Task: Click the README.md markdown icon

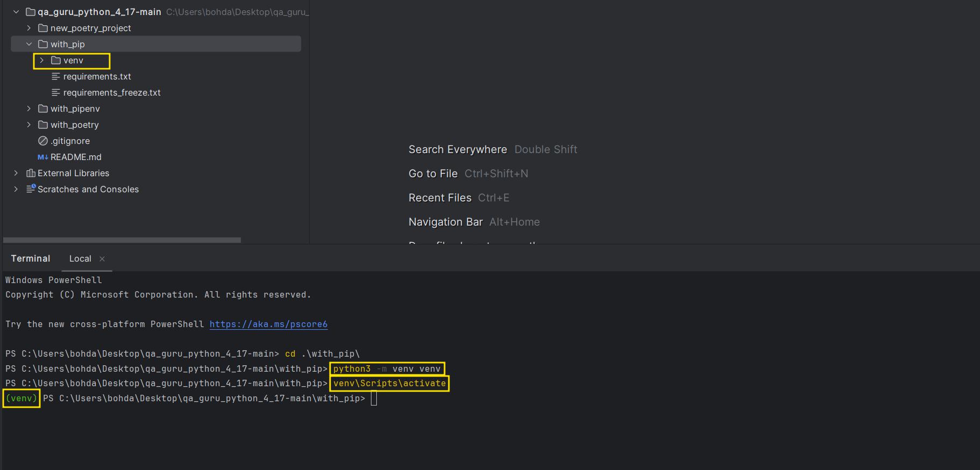Action: 43,157
